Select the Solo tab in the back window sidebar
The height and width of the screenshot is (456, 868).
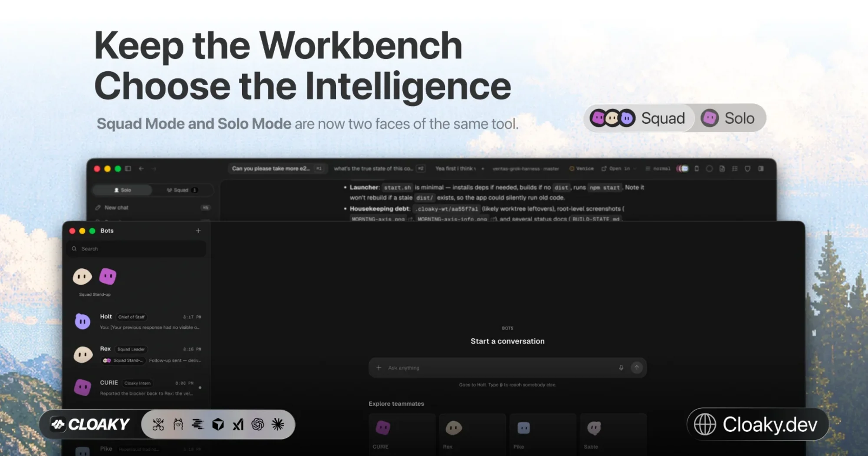[x=123, y=190]
